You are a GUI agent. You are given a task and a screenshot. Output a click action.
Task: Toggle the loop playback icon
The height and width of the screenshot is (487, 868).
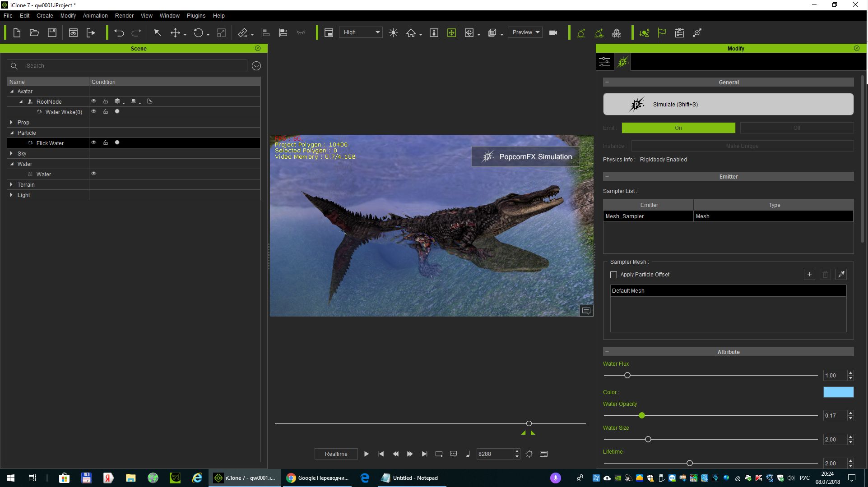click(x=439, y=454)
